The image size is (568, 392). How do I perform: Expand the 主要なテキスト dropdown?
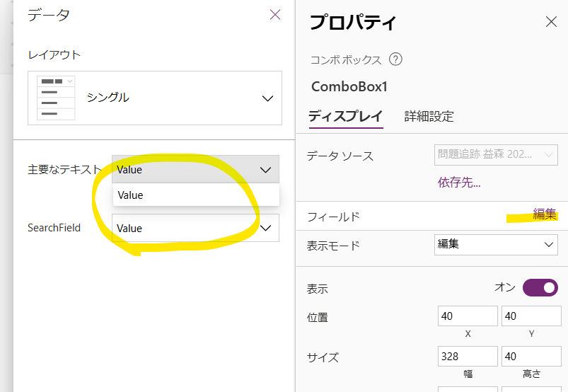(265, 170)
